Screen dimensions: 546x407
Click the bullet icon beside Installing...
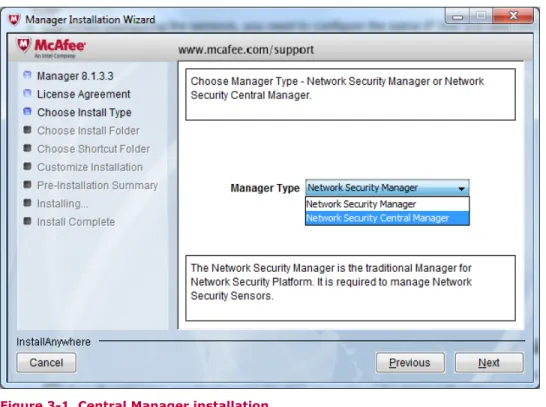tap(27, 202)
